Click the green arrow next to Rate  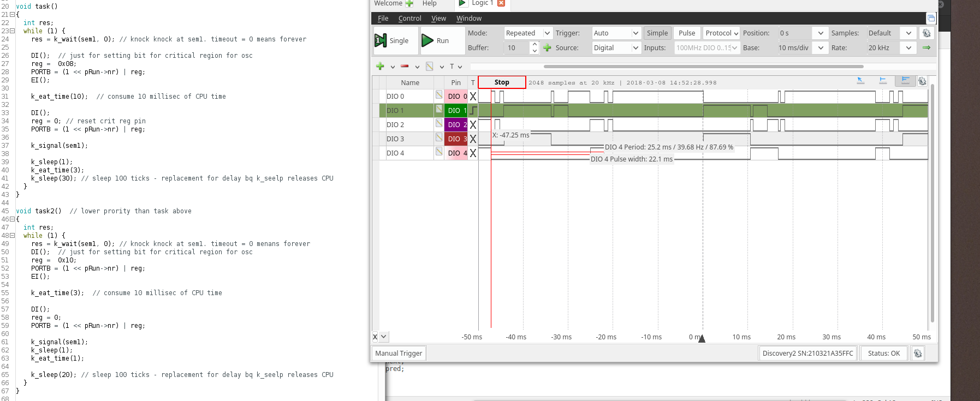tap(926, 48)
